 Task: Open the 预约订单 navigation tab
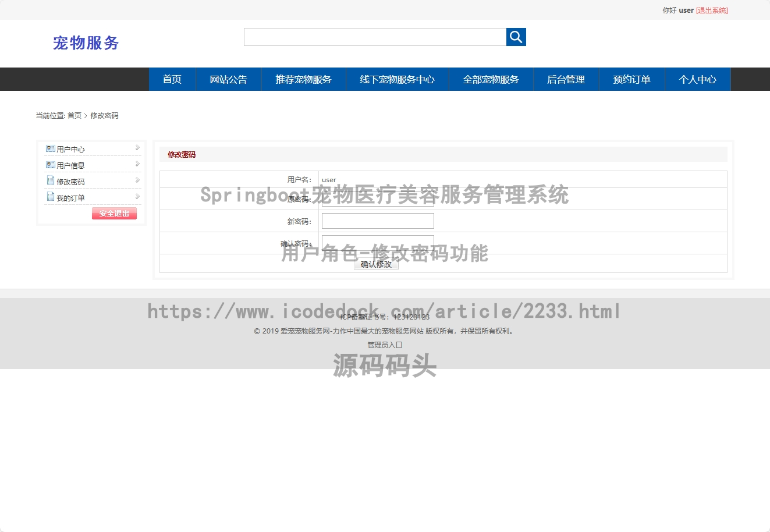click(631, 79)
